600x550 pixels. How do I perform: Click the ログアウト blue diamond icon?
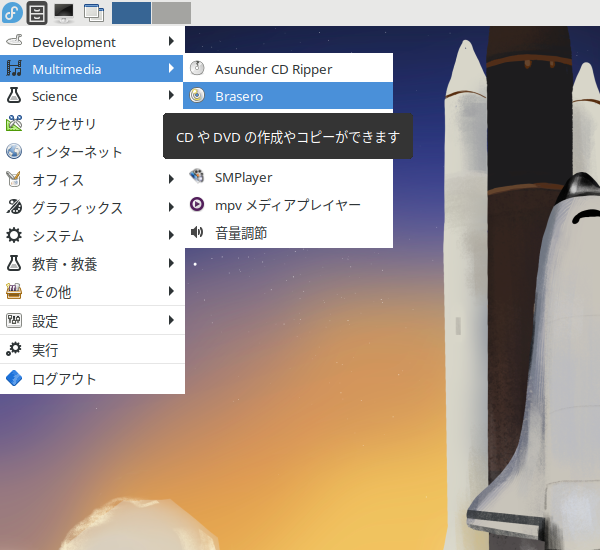14,378
